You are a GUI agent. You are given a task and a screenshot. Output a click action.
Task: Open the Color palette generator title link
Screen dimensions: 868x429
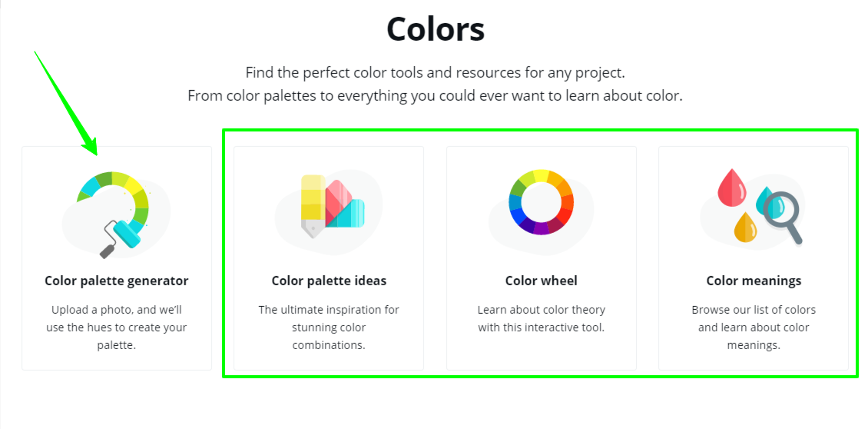(117, 281)
